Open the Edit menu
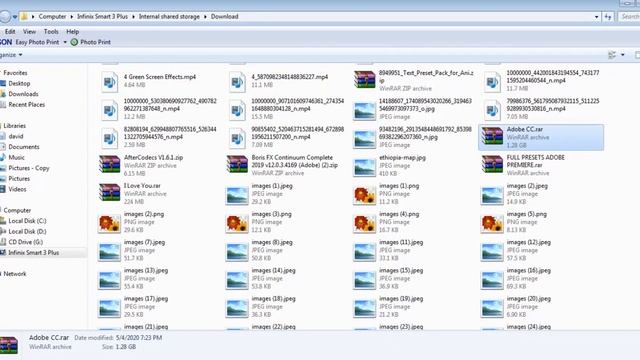This screenshot has height=360, width=640. click(10, 31)
